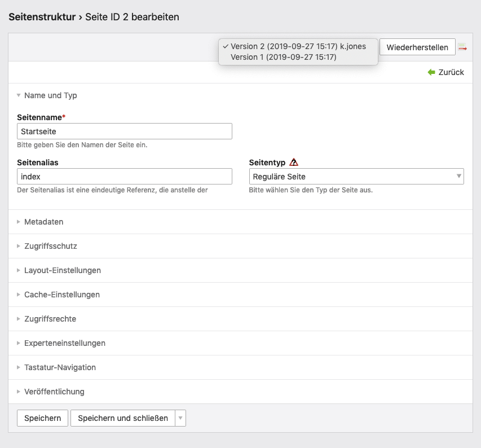Screen dimensions: 481x448
Task: Click the Seitenstruktur breadcrumb heading
Action: coord(42,17)
